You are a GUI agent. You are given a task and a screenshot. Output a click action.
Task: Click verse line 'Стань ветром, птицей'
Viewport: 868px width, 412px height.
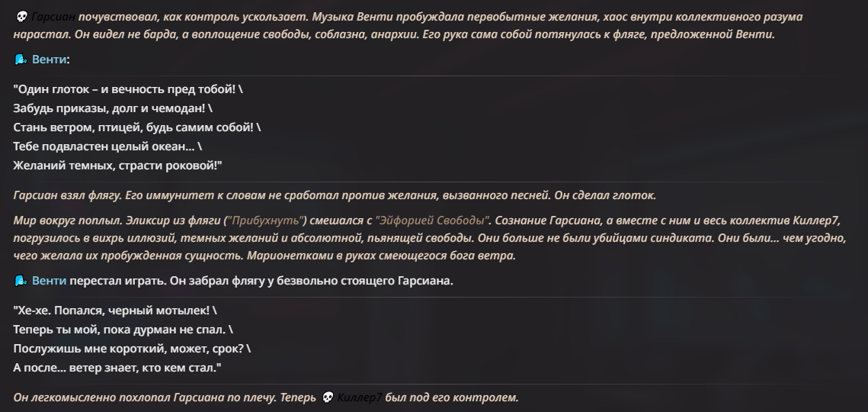(x=136, y=127)
